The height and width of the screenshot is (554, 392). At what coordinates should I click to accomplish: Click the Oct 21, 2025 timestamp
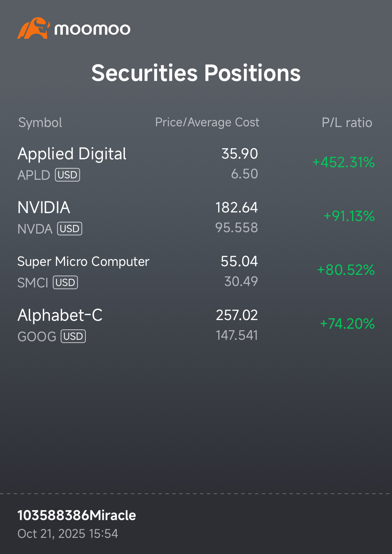(68, 534)
